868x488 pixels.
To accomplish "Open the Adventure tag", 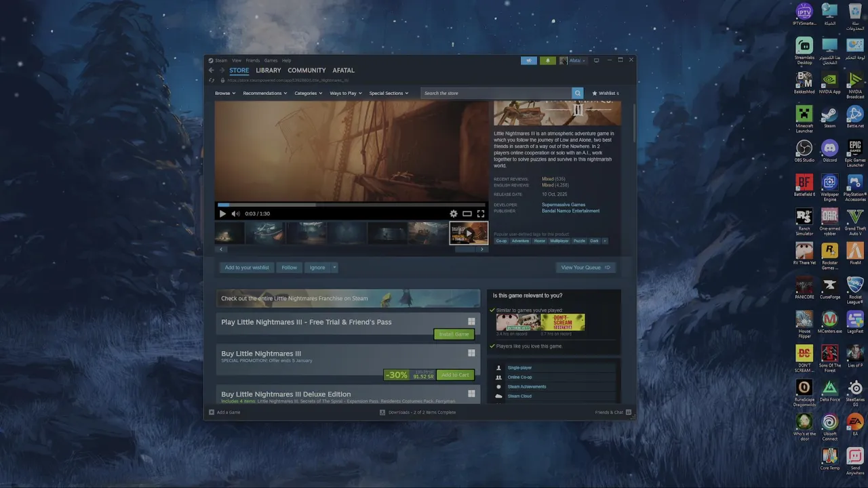I will tap(520, 241).
